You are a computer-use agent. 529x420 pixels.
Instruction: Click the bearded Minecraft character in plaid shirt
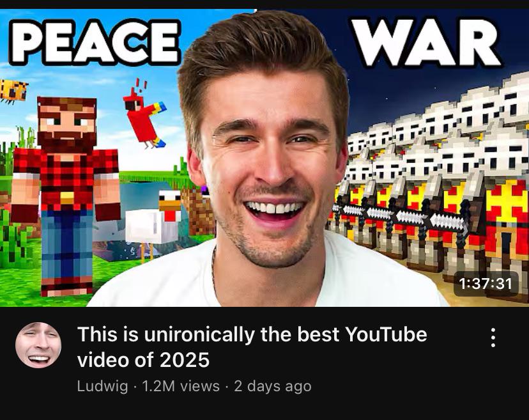pyautogui.click(x=66, y=196)
